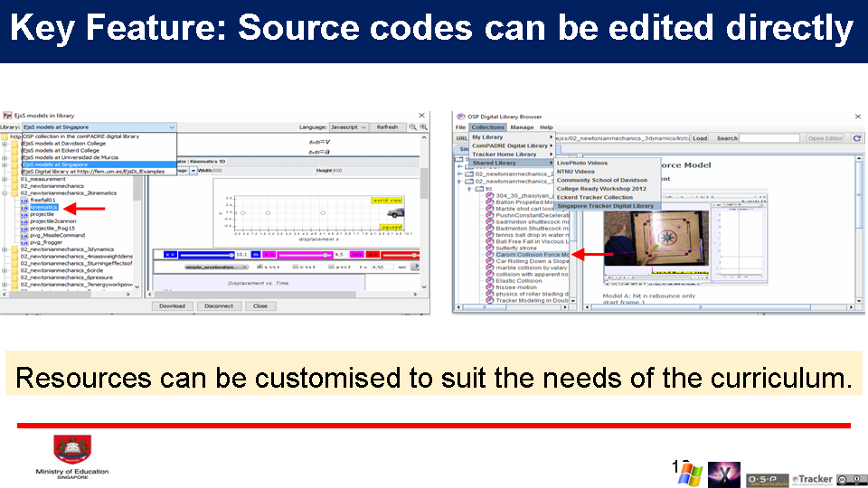868x488 pixels.
Task: Click the Ministry of Education Singapore crest
Action: [x=72, y=449]
